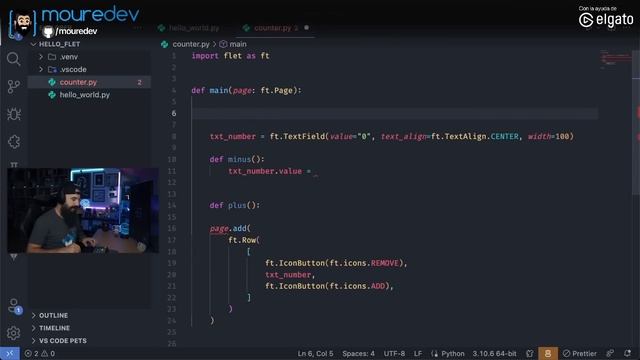Click the orange status bar icon
The height and width of the screenshot is (360, 640).
[548, 353]
